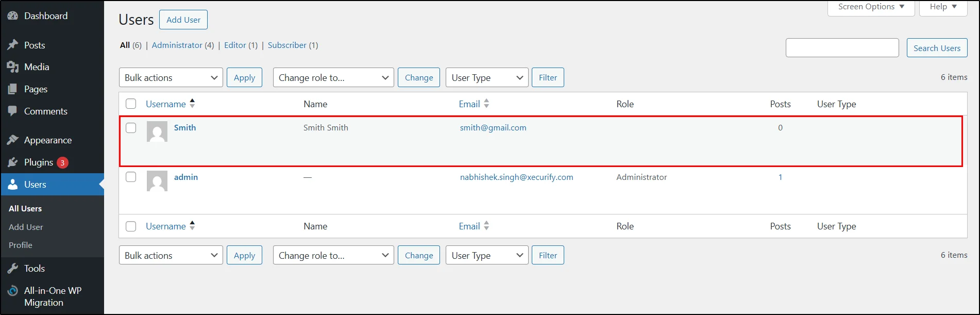Image resolution: width=980 pixels, height=315 pixels.
Task: Filter list by Administrator (4) link
Action: point(182,45)
